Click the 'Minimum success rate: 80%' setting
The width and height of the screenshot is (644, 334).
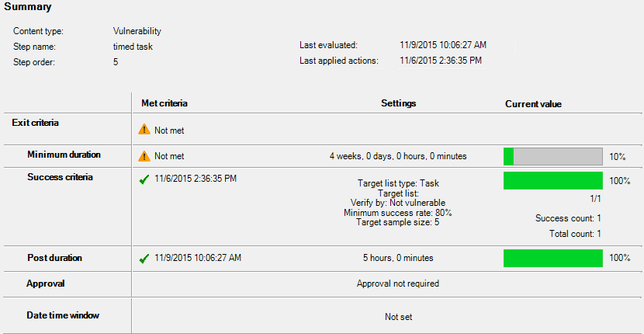[x=397, y=213]
